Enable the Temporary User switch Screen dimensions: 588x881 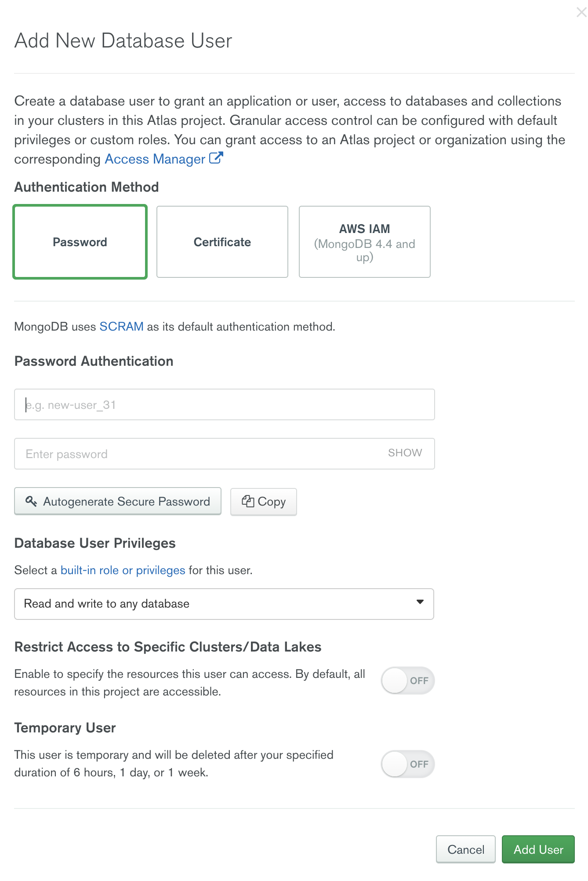point(407,764)
